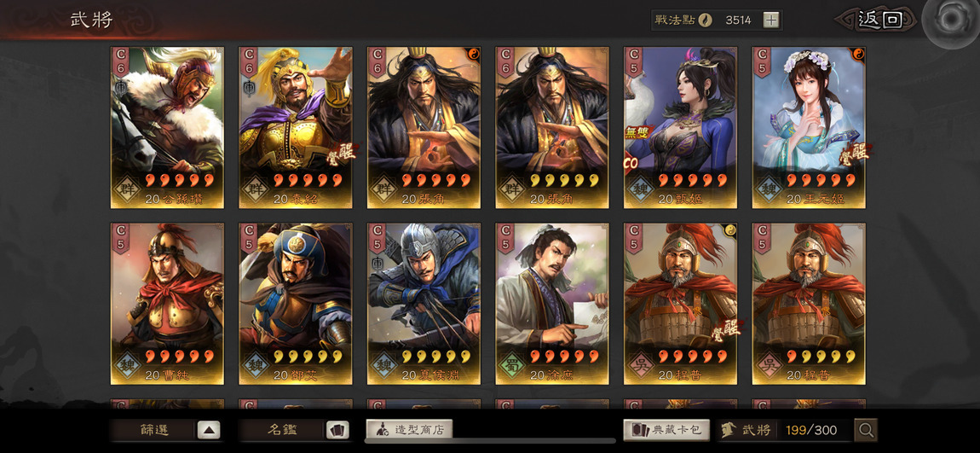This screenshot has height=453, width=980.
Task: Select the 徐庶 蜀 card
Action: (x=552, y=304)
